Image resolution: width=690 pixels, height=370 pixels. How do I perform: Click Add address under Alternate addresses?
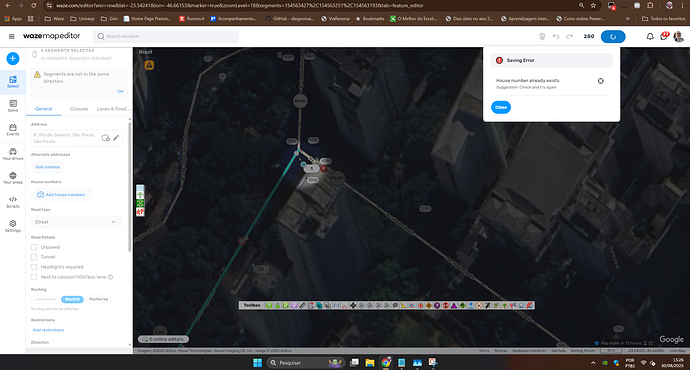[x=48, y=167]
